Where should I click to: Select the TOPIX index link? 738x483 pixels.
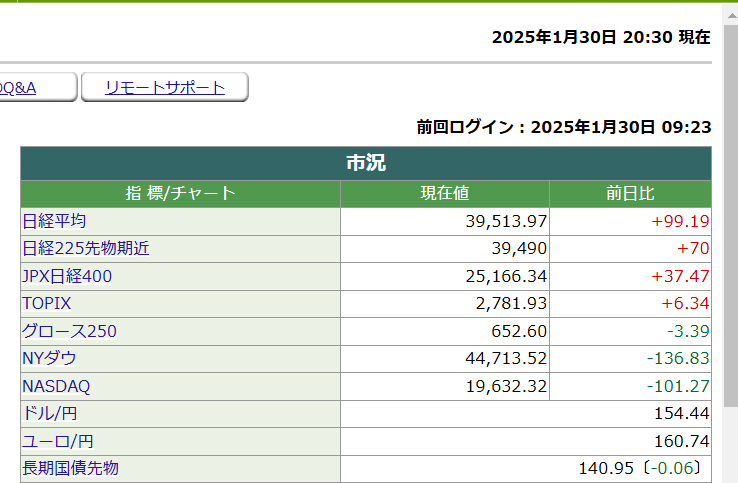(47, 303)
